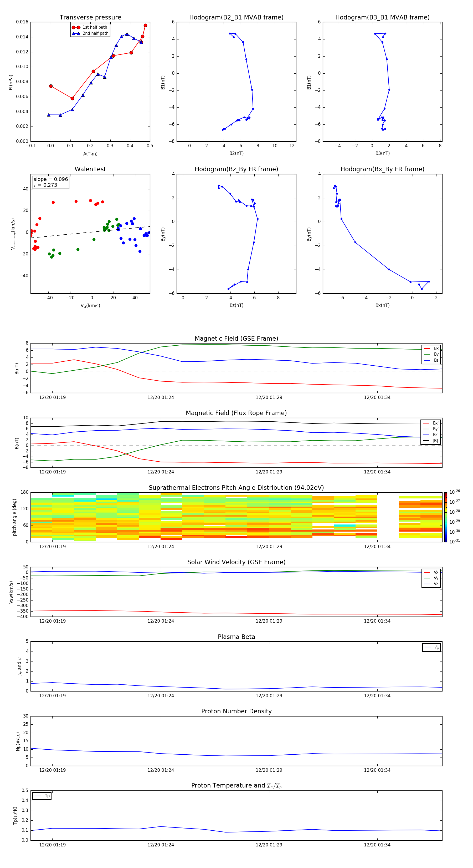Click the 'Bz(nT)' axis label

tap(236, 305)
